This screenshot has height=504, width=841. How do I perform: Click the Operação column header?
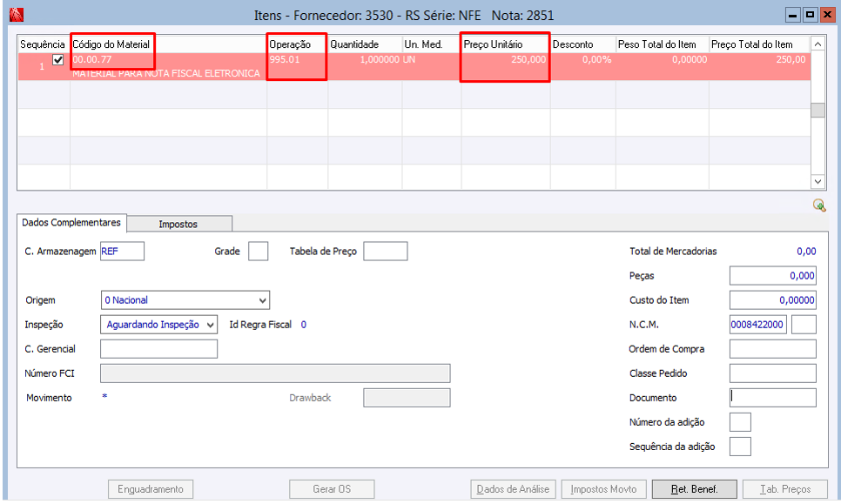click(290, 44)
